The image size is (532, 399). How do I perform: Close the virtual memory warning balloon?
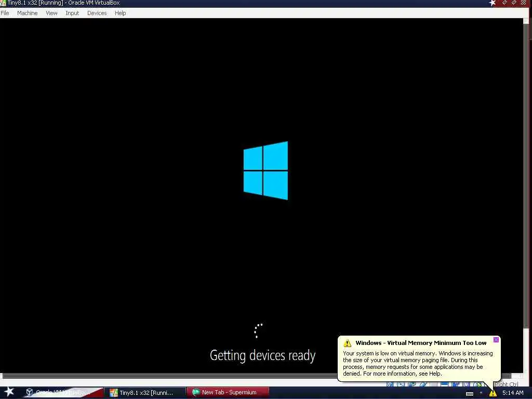coord(496,340)
